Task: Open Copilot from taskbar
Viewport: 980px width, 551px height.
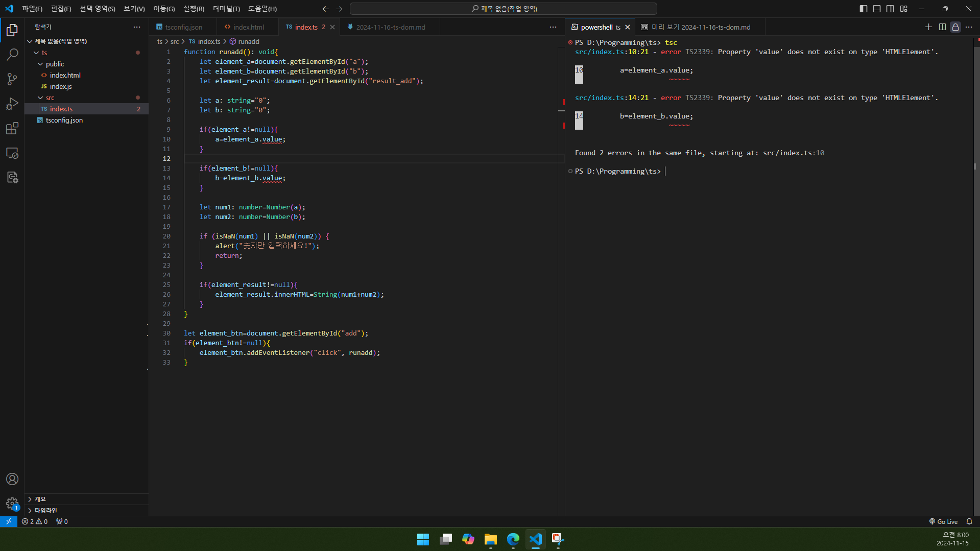Action: [468, 539]
